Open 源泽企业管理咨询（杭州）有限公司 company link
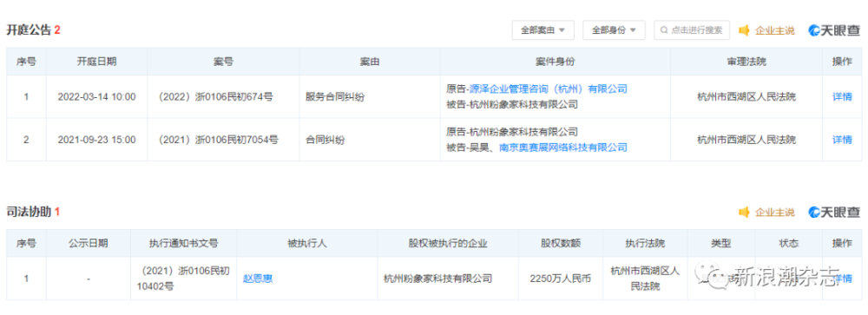This screenshot has height=315, width=868. point(548,89)
